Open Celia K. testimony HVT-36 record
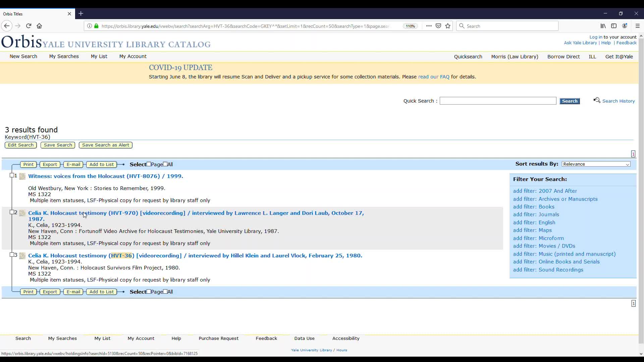Screen dimensions: 644x362 [x=195, y=256]
